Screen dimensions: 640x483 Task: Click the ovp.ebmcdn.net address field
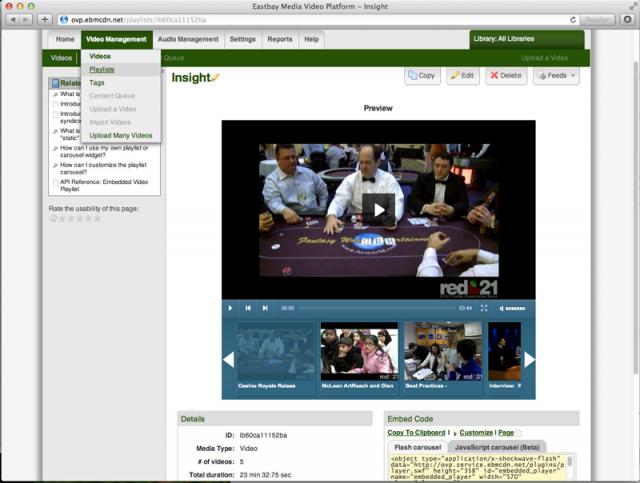click(x=318, y=20)
